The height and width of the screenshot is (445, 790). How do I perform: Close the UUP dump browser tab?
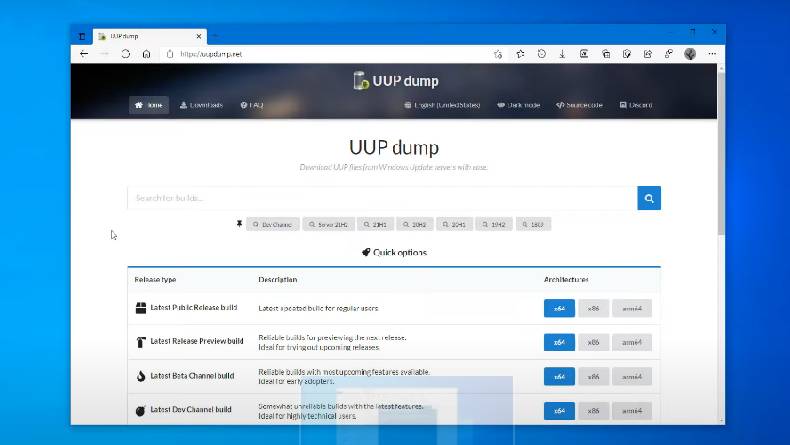point(199,36)
